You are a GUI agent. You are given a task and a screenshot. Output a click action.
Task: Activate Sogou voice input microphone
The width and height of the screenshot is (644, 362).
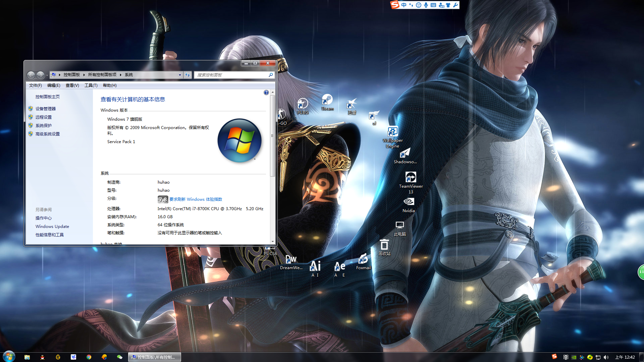point(426,5)
